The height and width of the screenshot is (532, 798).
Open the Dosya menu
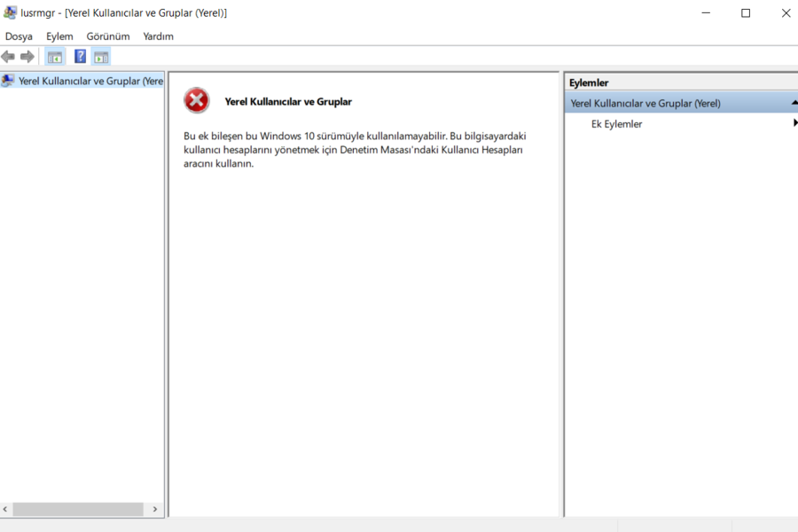pos(19,36)
